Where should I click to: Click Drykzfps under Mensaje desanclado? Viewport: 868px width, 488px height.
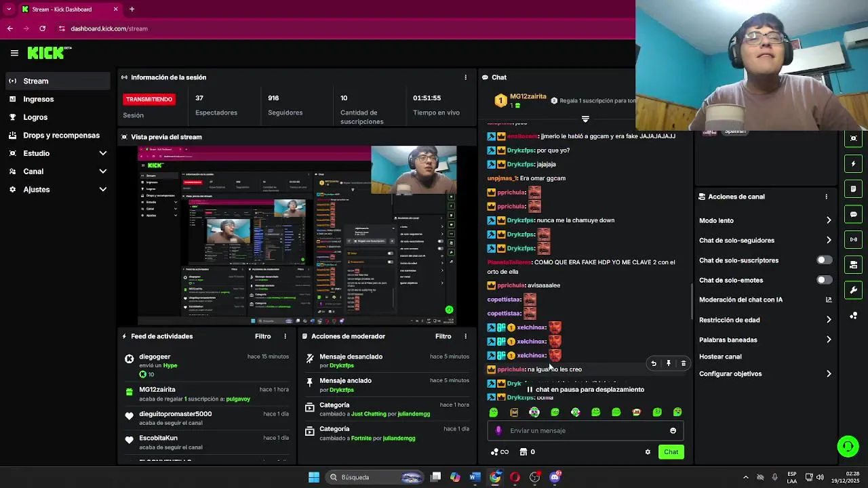[x=342, y=366]
